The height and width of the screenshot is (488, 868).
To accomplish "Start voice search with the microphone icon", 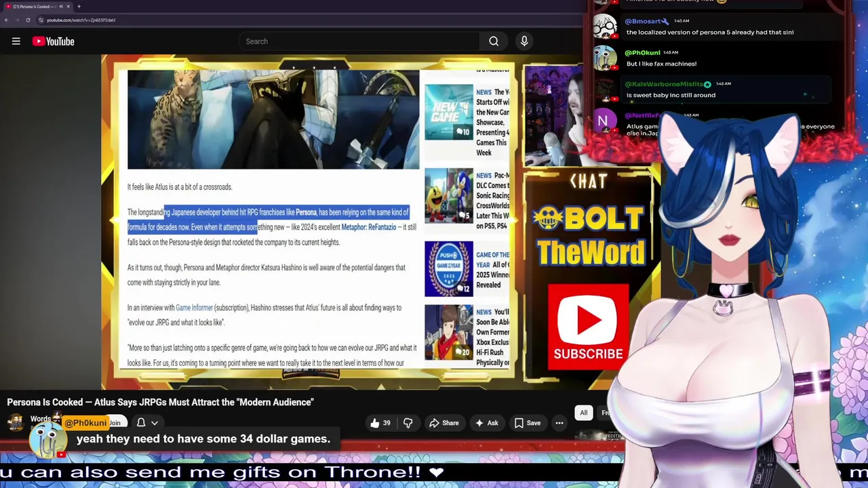I will (524, 41).
